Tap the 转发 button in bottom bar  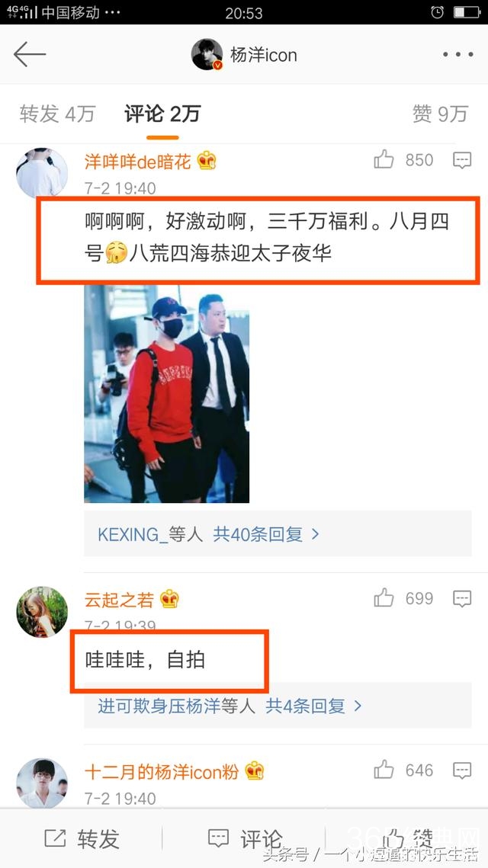pyautogui.click(x=82, y=839)
